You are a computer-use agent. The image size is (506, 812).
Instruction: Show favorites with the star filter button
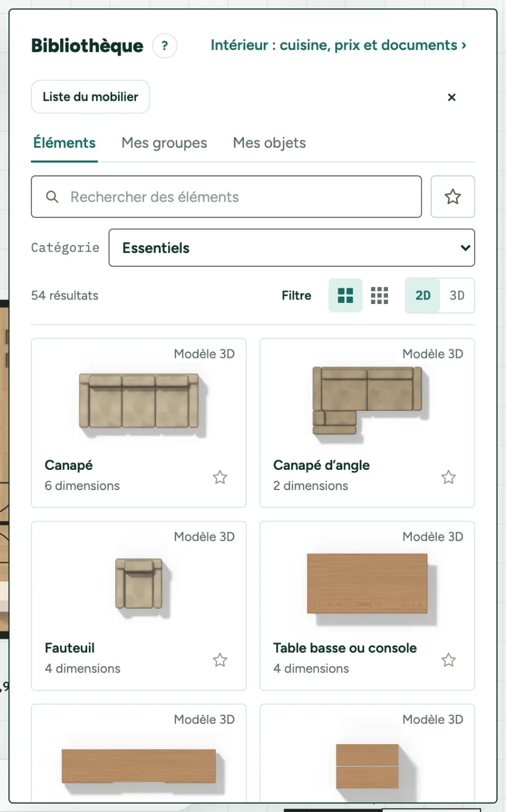(x=453, y=197)
